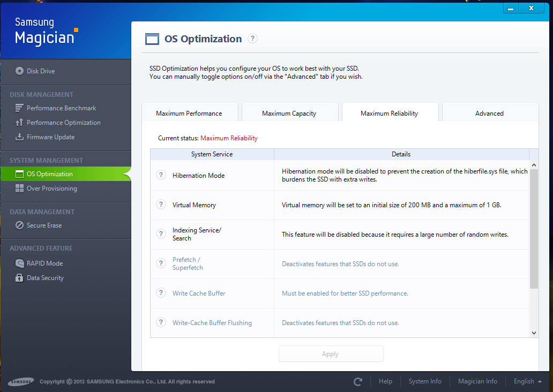The image size is (553, 392).
Task: Open the Secure Erase tool
Action: 47,225
